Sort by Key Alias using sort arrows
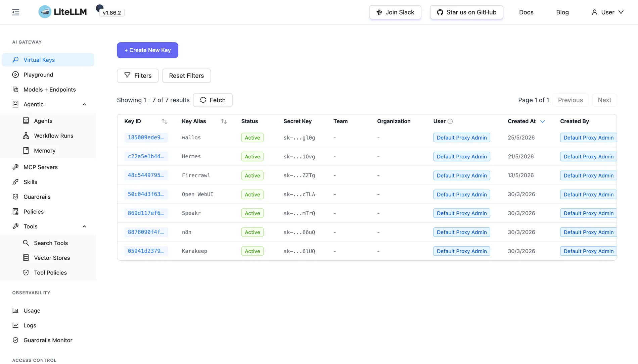The image size is (638, 364). (224, 121)
